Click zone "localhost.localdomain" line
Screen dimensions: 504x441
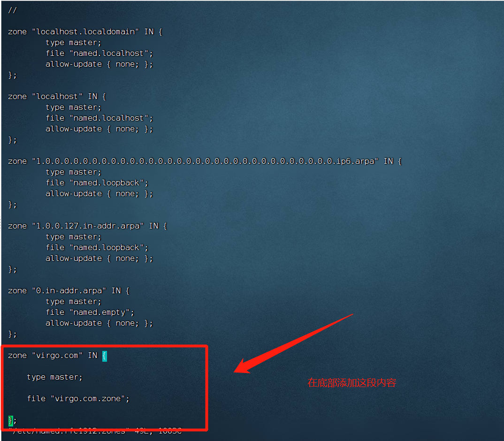[x=85, y=32]
